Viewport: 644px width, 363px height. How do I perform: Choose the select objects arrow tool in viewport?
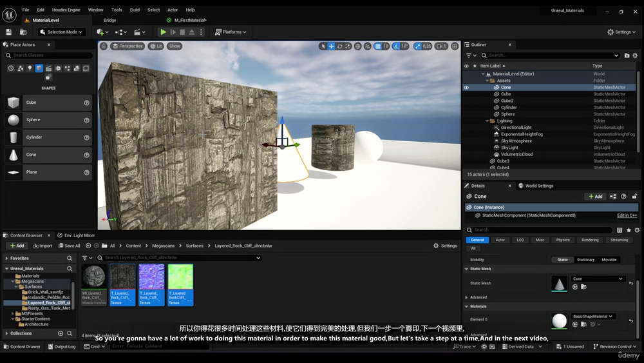323,46
